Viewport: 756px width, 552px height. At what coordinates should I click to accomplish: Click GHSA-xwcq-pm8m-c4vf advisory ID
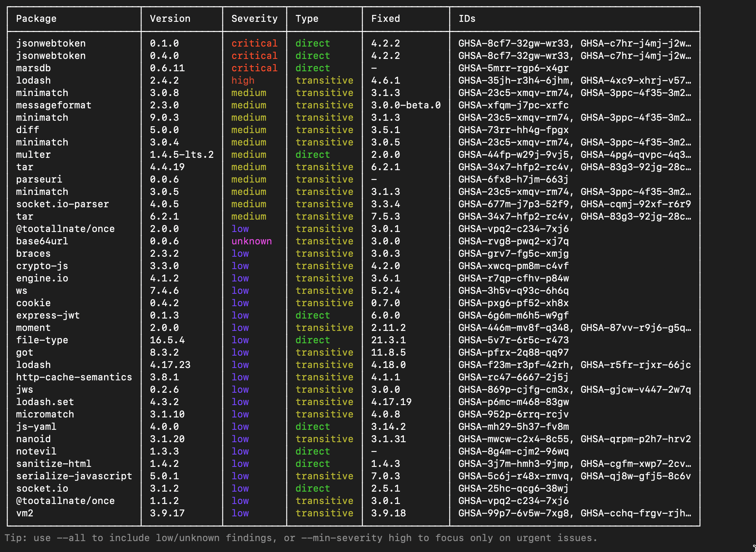[x=514, y=266]
